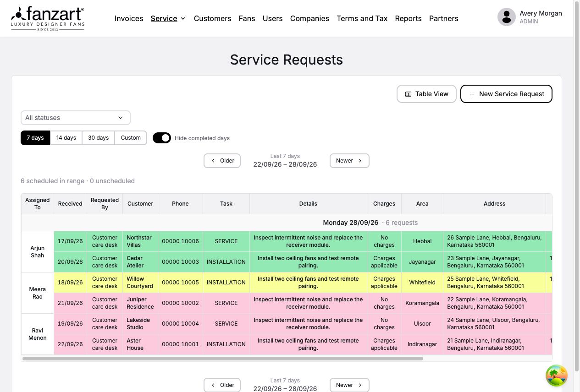Select the Meera Rao assignee cell
580x392 pixels.
pyautogui.click(x=38, y=293)
